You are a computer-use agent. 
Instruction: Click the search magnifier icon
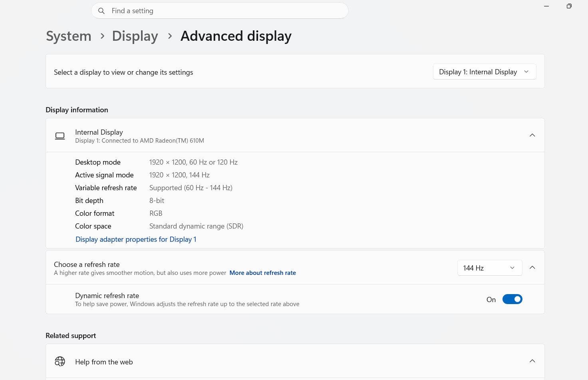tap(101, 11)
